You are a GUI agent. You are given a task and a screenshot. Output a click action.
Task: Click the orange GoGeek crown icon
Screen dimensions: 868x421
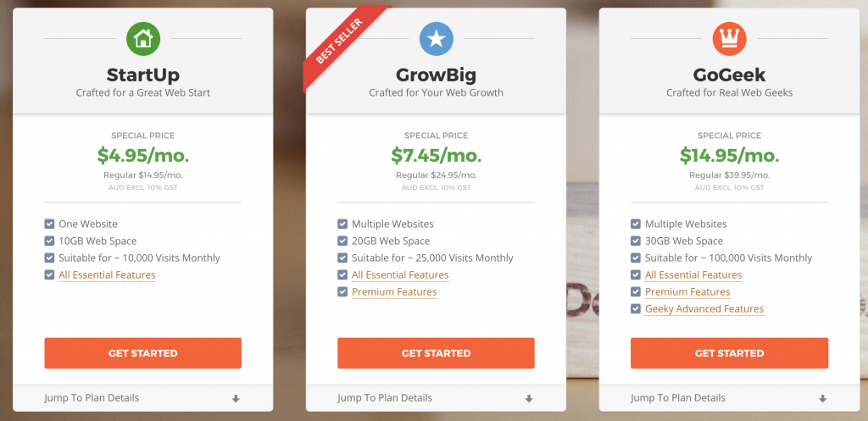tap(729, 39)
